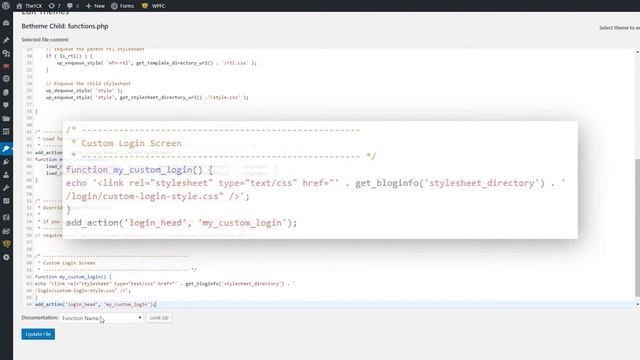Click scroll-down arrow of code editor
Image resolution: width=640 pixels, height=360 pixels.
[x=637, y=304]
